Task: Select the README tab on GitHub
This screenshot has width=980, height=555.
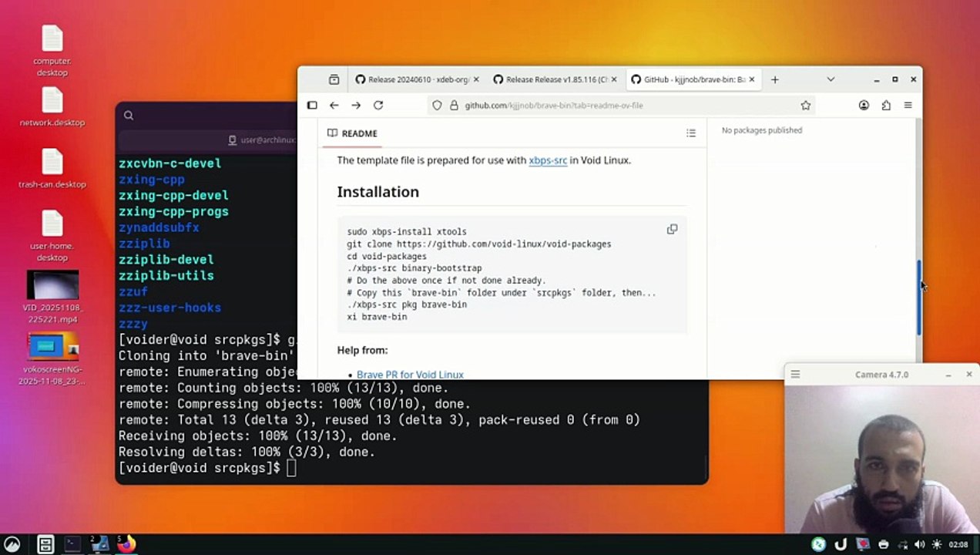Action: [352, 133]
